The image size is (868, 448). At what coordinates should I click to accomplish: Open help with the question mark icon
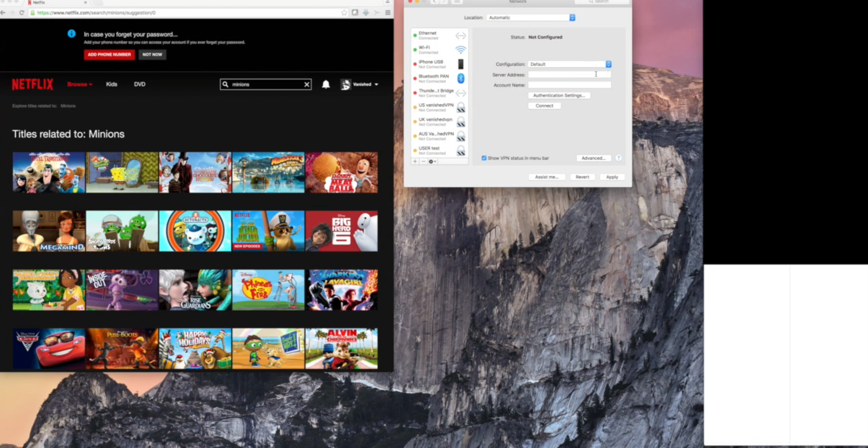tap(618, 158)
